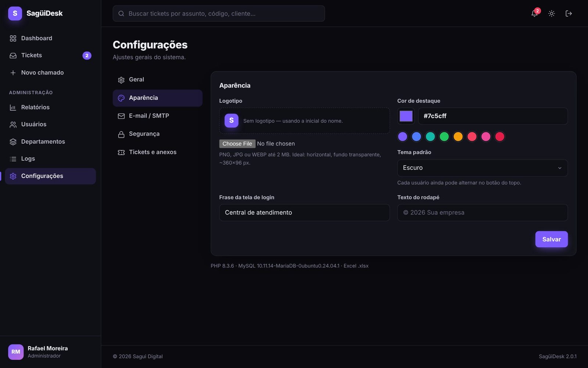Screen dimensions: 588x368
Task: Click the Geral settings gear icon
Action: tap(121, 80)
